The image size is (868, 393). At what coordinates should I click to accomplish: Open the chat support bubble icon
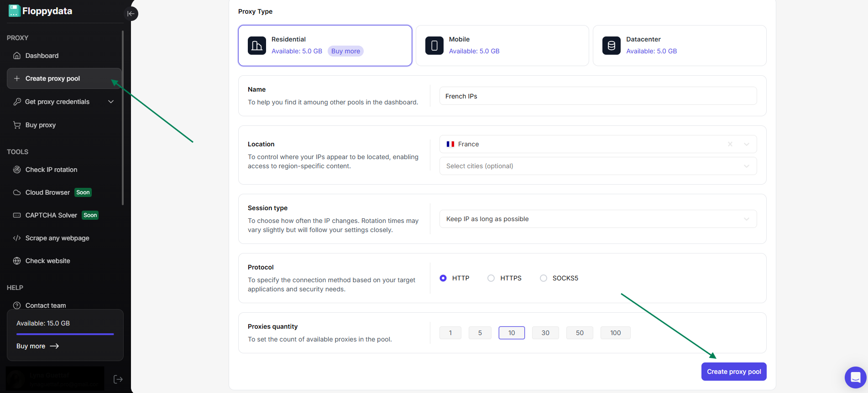(x=855, y=377)
